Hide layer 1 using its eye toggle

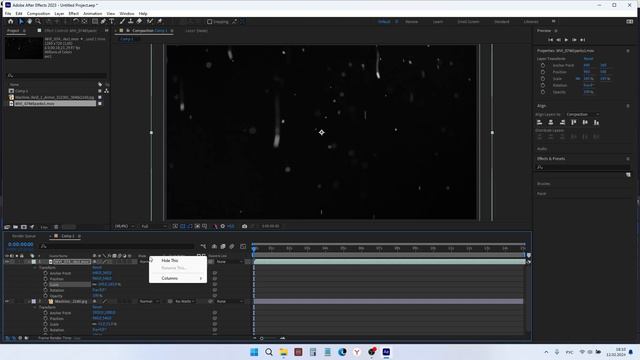click(7, 262)
